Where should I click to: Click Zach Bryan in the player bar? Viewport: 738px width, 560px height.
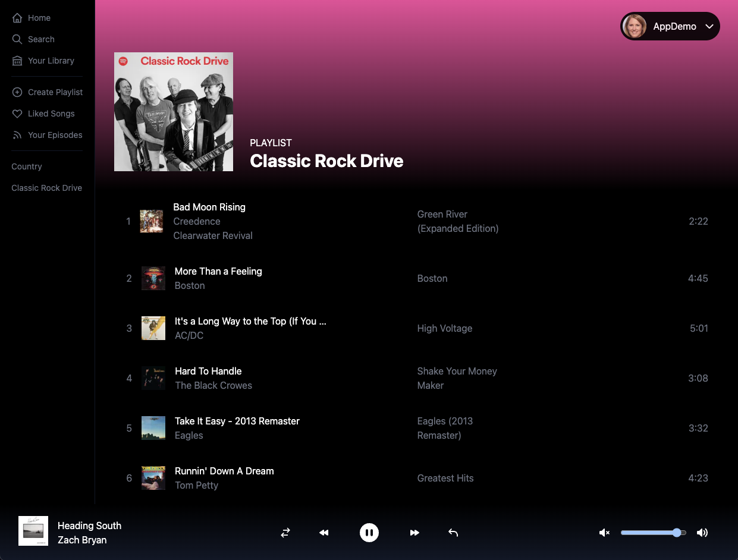[x=82, y=540]
